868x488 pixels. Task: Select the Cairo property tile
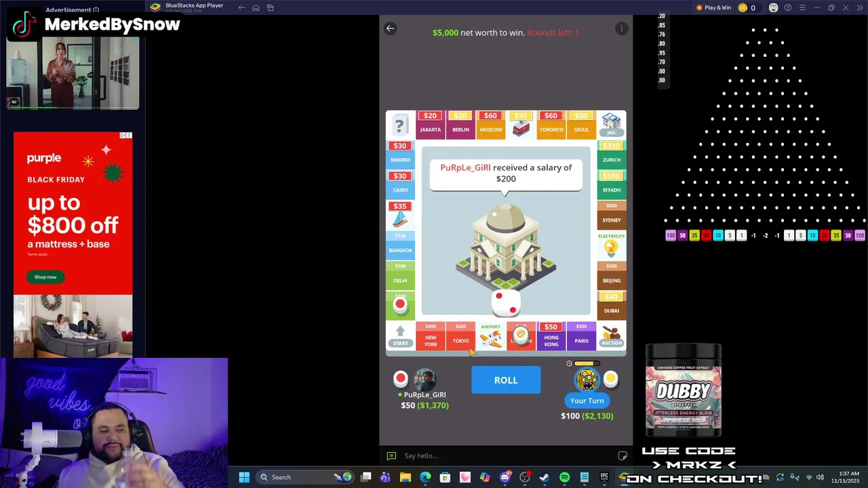pyautogui.click(x=400, y=185)
